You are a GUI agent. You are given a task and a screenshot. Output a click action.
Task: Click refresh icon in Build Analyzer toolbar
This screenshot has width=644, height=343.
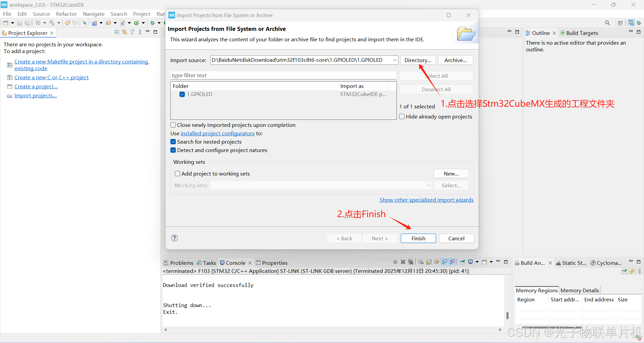pyautogui.click(x=632, y=271)
